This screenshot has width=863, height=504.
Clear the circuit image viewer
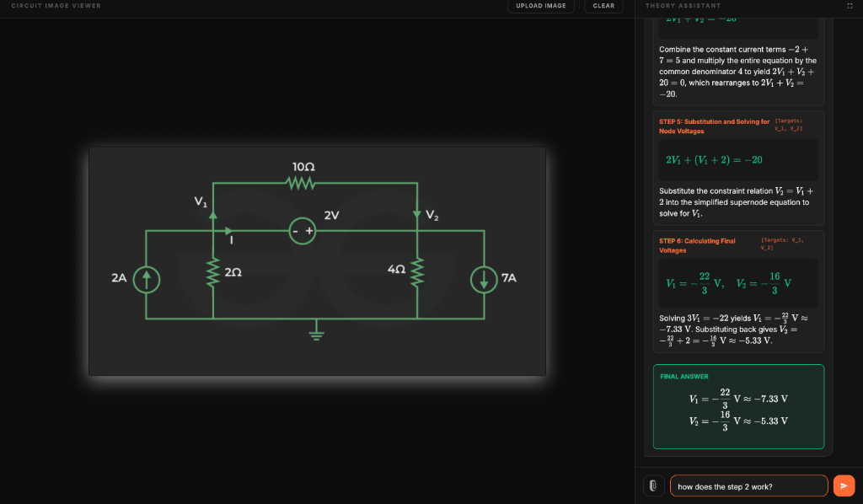603,6
